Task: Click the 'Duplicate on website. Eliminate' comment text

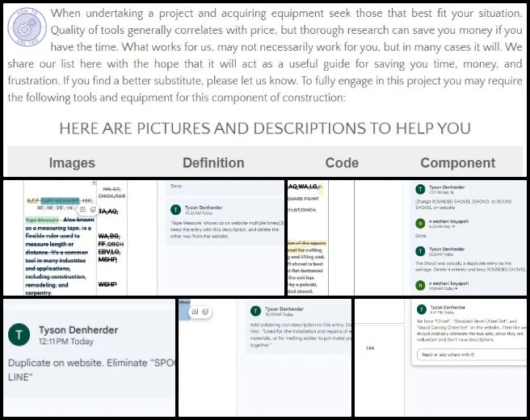Action: [x=91, y=370]
